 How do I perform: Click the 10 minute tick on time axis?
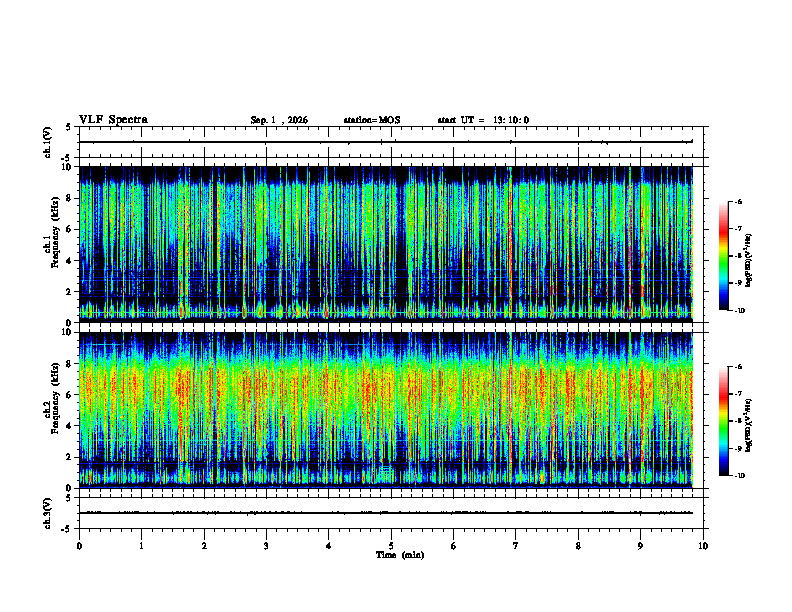[x=703, y=546]
